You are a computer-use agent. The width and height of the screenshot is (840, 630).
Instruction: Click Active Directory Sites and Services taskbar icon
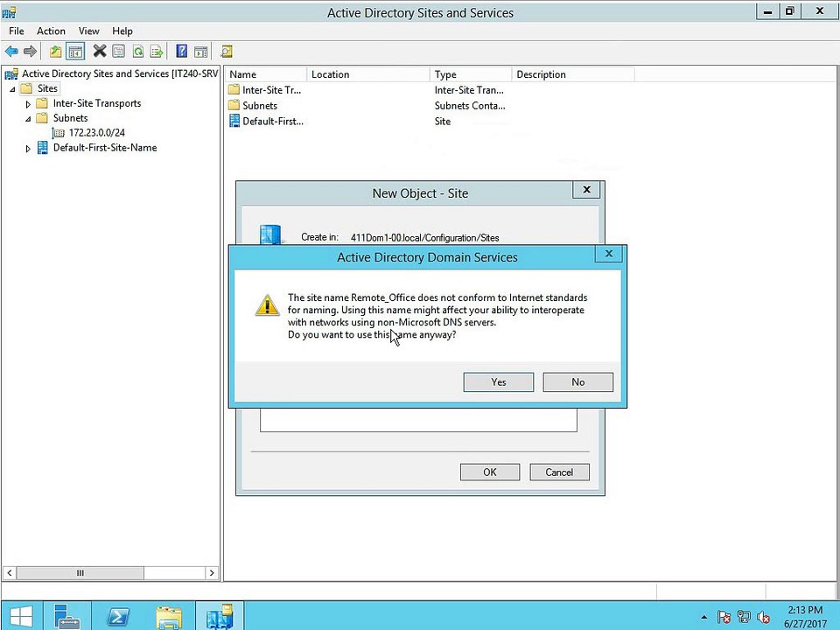[x=220, y=615]
